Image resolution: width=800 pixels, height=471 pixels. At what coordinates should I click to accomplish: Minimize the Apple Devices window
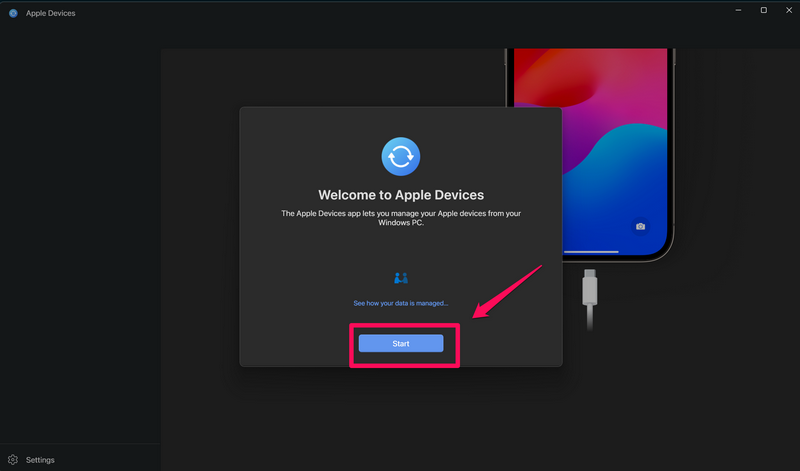click(x=738, y=10)
